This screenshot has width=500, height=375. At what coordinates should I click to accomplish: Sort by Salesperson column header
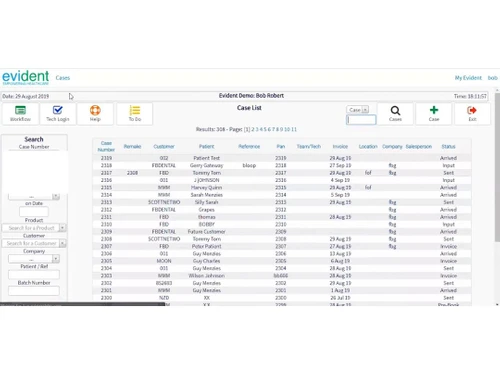419,146
